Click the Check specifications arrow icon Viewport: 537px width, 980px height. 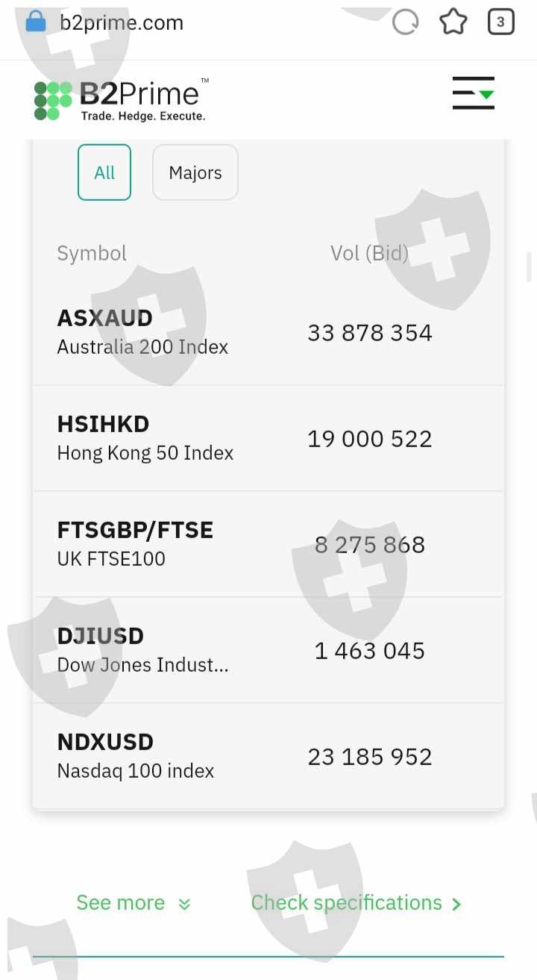click(x=456, y=904)
